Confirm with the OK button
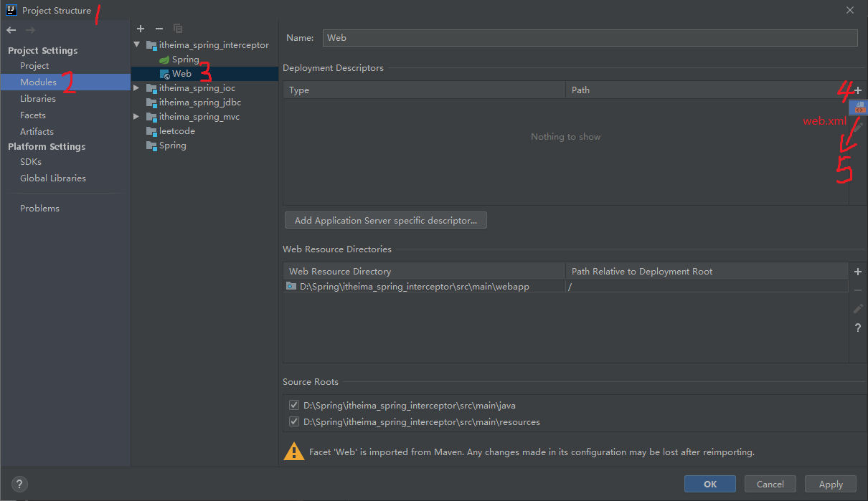 [x=710, y=485]
